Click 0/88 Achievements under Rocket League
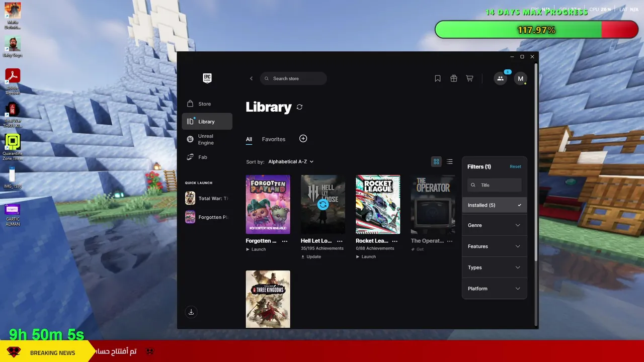Viewport: 644px width, 362px height. coord(375,248)
